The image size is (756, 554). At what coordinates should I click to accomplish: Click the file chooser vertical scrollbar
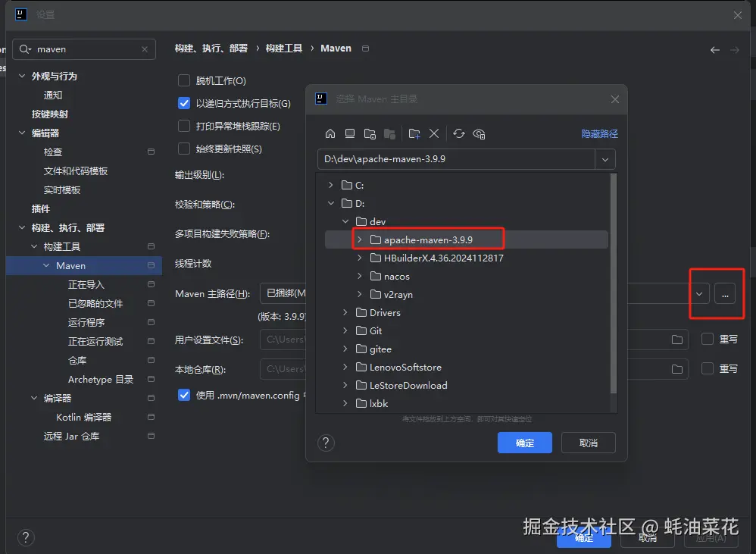[614, 283]
